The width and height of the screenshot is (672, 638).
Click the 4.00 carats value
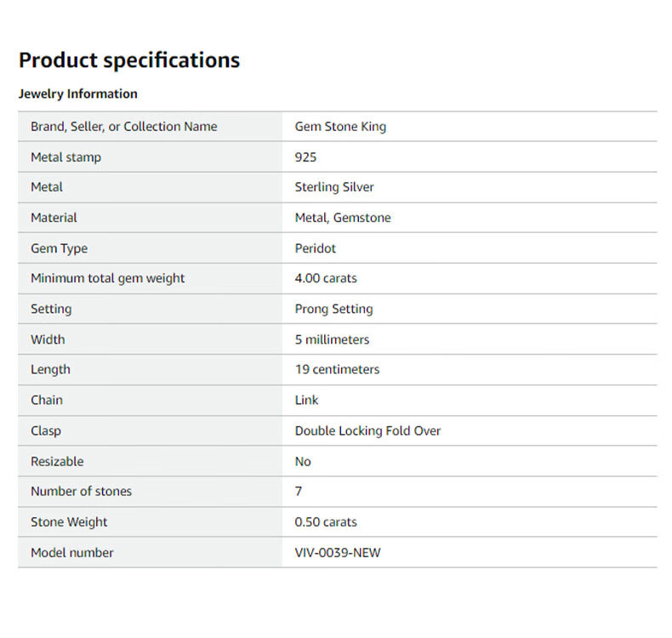pos(326,278)
